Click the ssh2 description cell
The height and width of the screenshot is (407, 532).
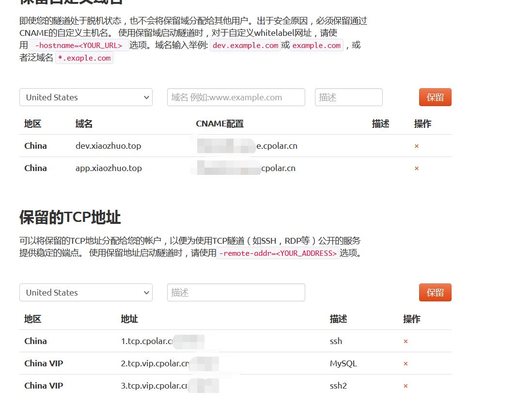tap(338, 386)
